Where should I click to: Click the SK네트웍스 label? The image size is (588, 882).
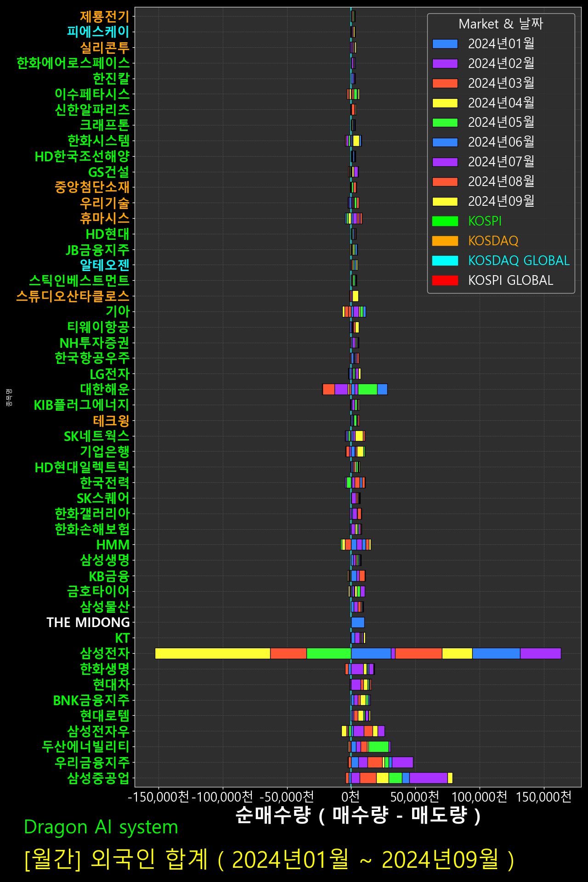96,436
